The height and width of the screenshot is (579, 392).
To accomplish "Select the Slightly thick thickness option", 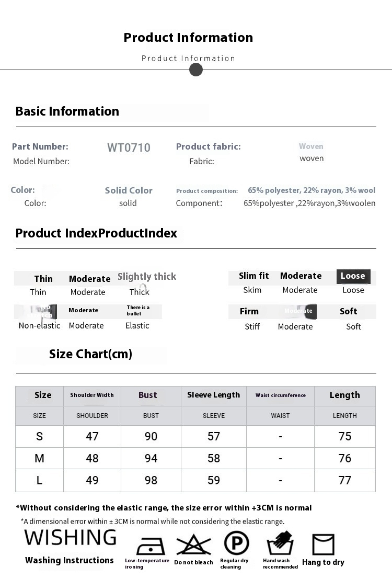I will (x=147, y=277).
